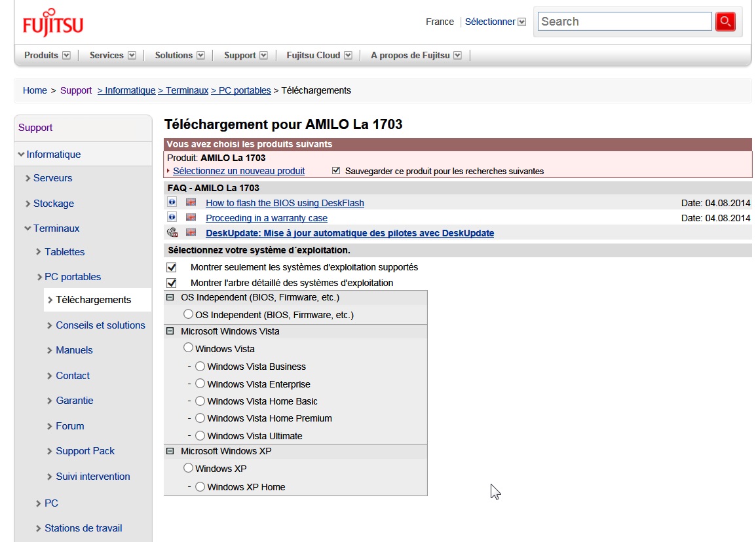
Task: Open the Solutions menu
Action: click(x=174, y=56)
